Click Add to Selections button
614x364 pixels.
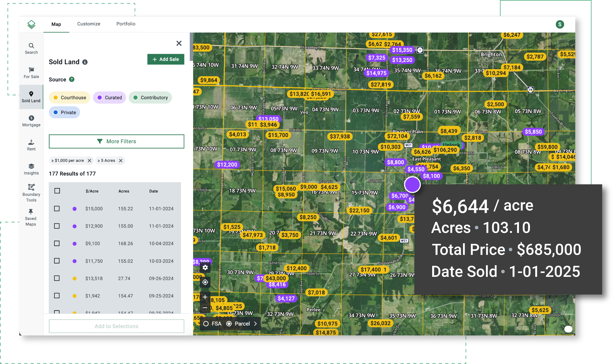(x=117, y=326)
